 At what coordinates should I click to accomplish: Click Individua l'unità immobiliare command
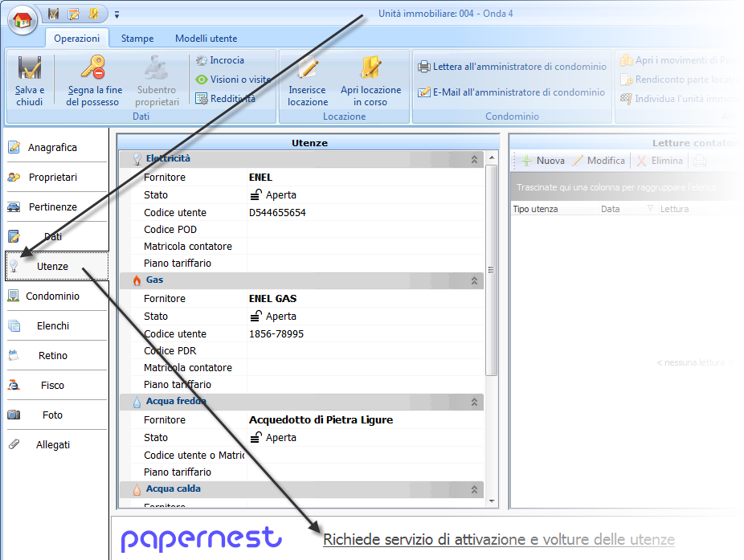tap(679, 99)
